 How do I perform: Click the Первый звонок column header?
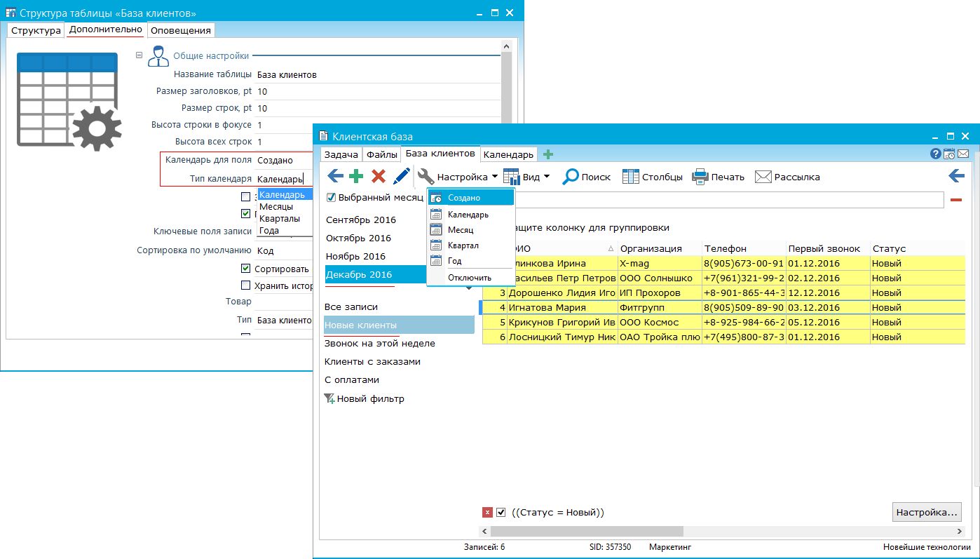point(827,248)
